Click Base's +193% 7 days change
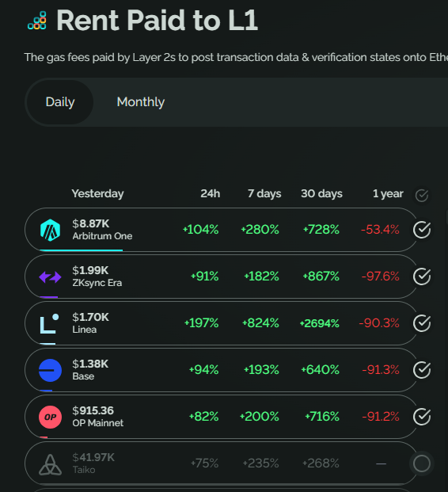 pyautogui.click(x=261, y=370)
